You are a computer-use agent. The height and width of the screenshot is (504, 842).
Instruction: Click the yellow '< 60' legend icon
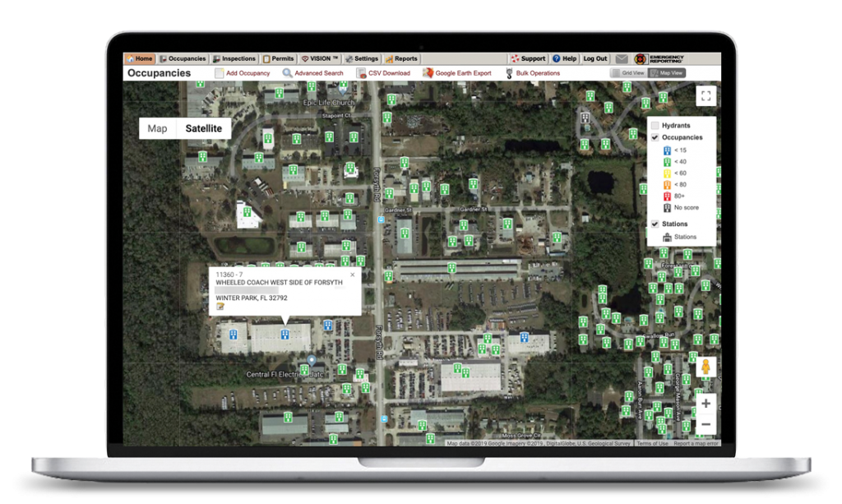pyautogui.click(x=667, y=173)
